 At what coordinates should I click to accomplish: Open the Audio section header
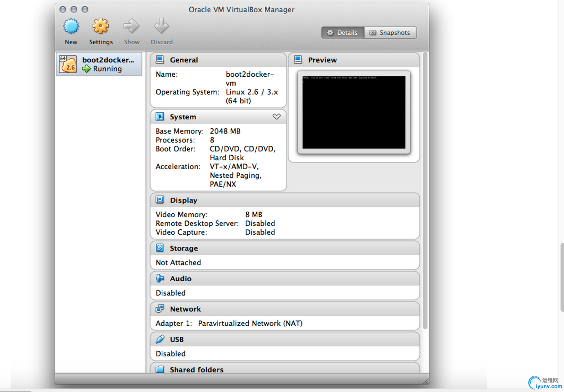click(285, 279)
